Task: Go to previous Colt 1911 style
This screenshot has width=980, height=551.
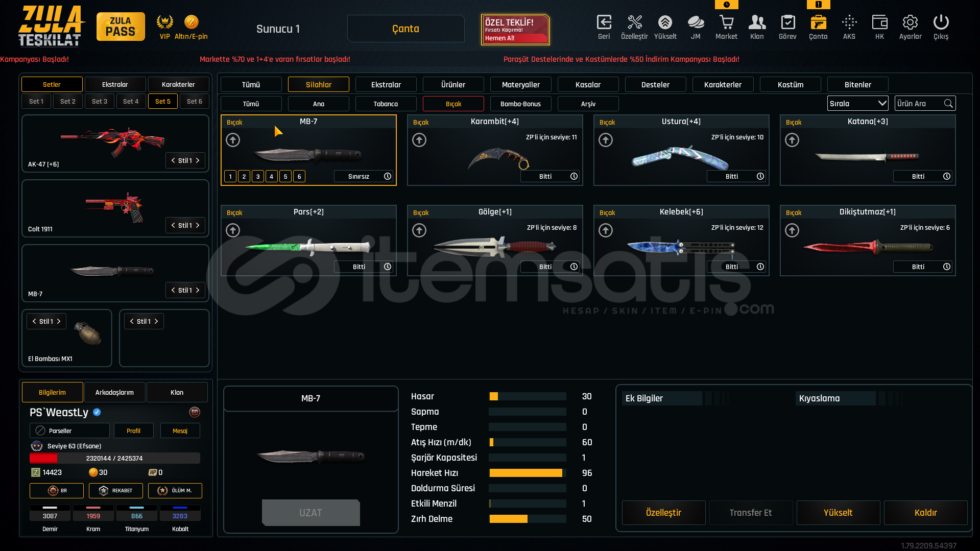Action: (174, 225)
